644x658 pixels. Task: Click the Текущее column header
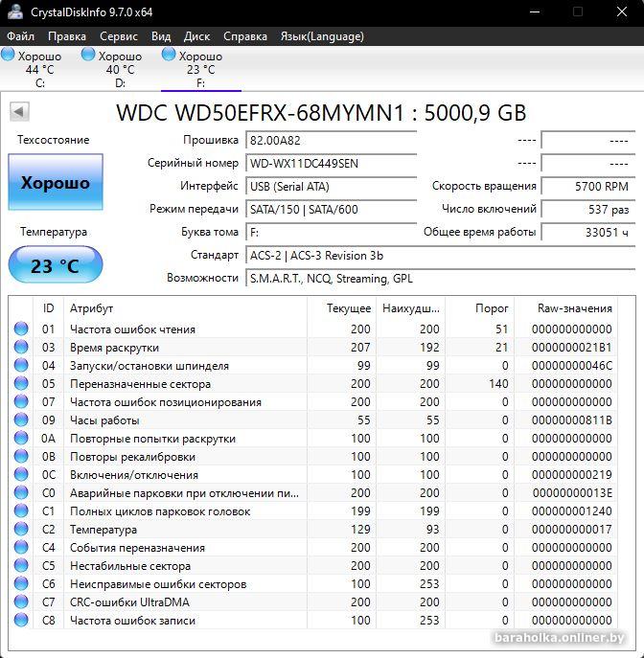[342, 308]
